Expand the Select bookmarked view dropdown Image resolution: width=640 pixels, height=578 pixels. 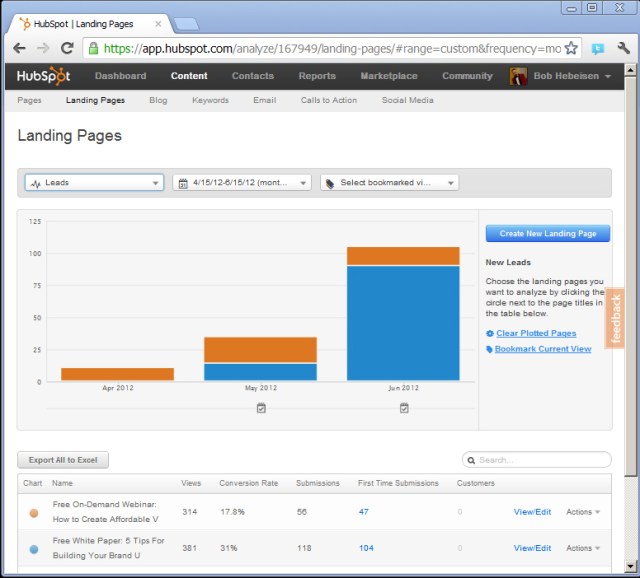click(x=389, y=183)
